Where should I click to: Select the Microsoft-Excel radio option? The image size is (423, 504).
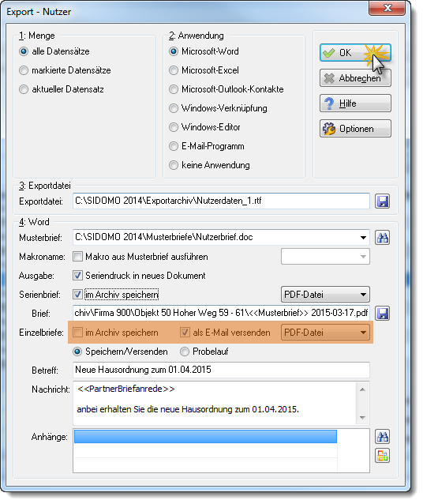coord(174,70)
